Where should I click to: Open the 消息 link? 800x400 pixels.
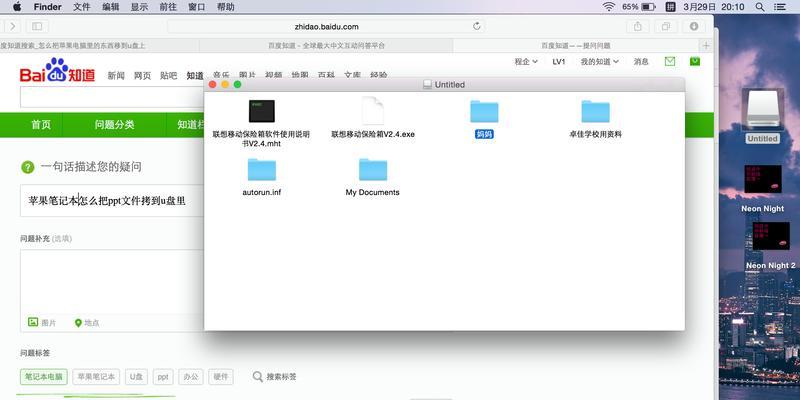point(641,61)
